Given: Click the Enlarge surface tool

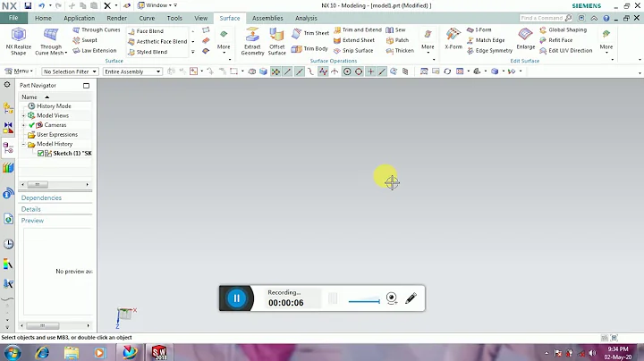Looking at the screenshot, I should (526, 39).
